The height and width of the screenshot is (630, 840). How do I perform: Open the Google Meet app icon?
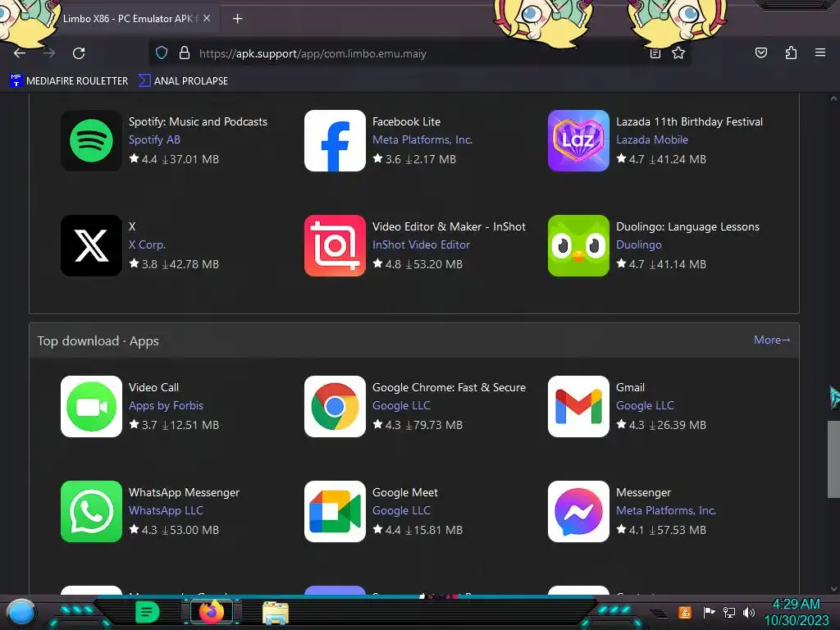(335, 512)
